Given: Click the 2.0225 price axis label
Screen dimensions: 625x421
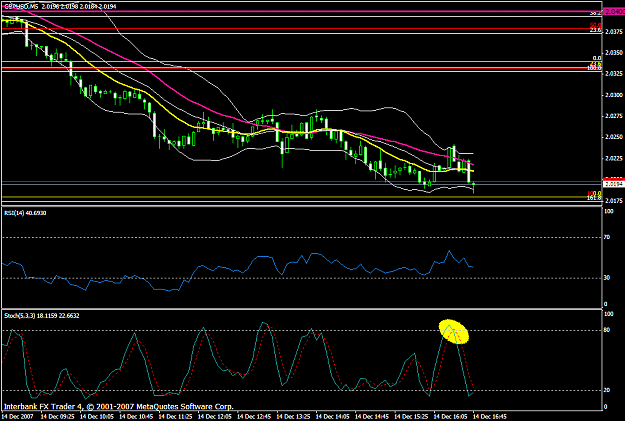Looking at the screenshot, I should pyautogui.click(x=614, y=158).
